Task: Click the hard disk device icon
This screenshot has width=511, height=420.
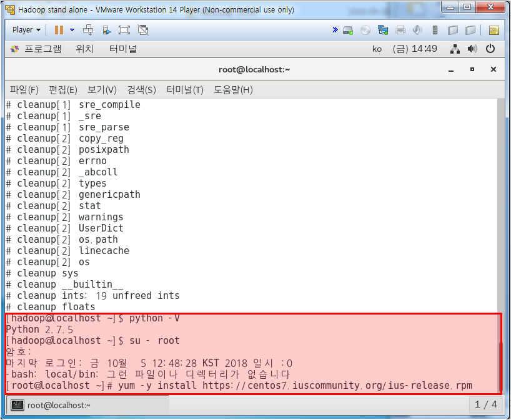Action: point(348,31)
